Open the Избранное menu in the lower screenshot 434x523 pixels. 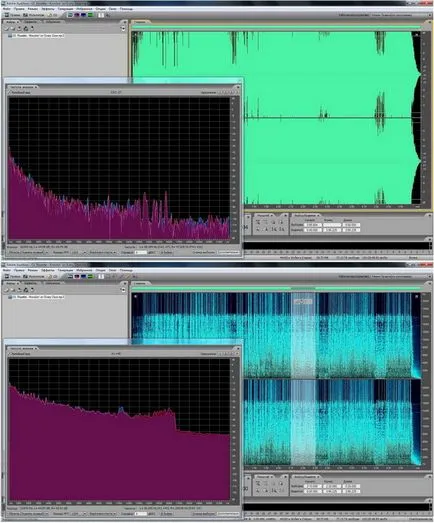[84, 271]
